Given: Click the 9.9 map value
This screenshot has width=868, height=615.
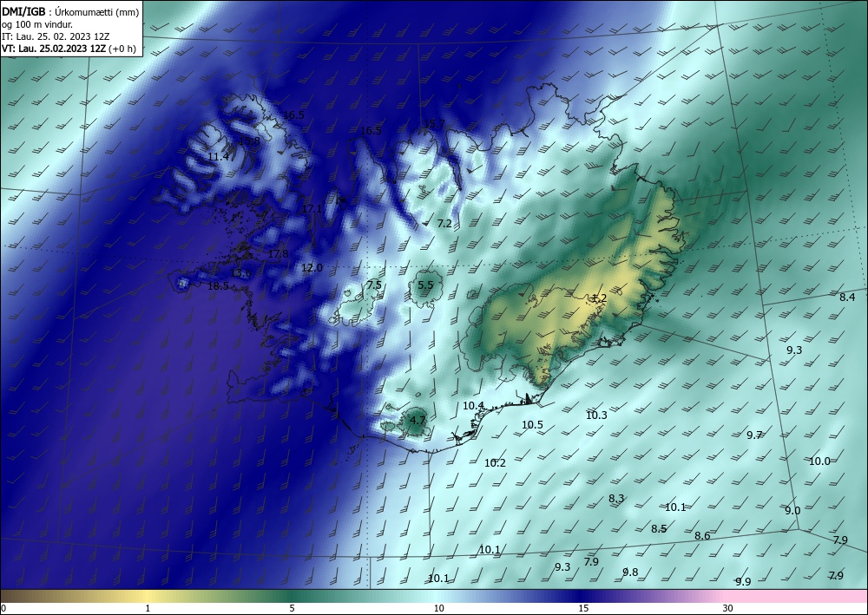Looking at the screenshot, I should pos(744,582).
